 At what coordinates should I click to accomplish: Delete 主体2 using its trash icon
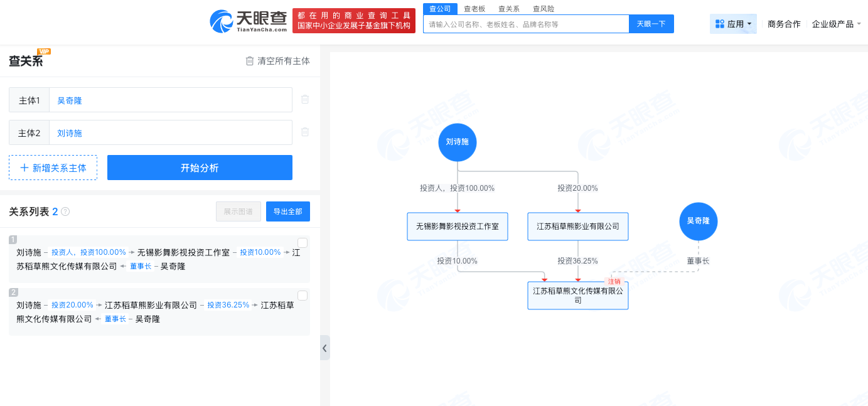(x=305, y=132)
